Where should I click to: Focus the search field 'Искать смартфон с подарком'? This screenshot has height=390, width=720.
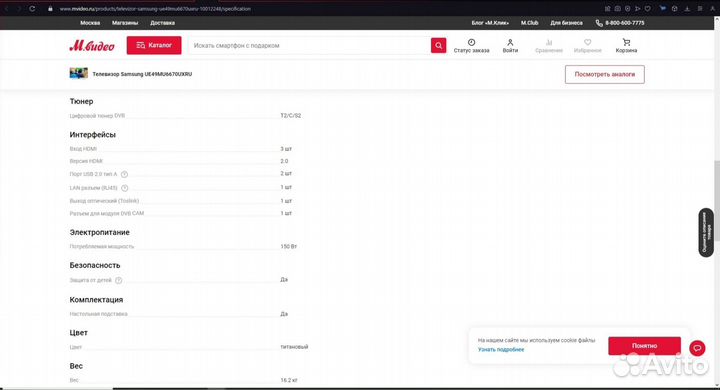pyautogui.click(x=310, y=45)
